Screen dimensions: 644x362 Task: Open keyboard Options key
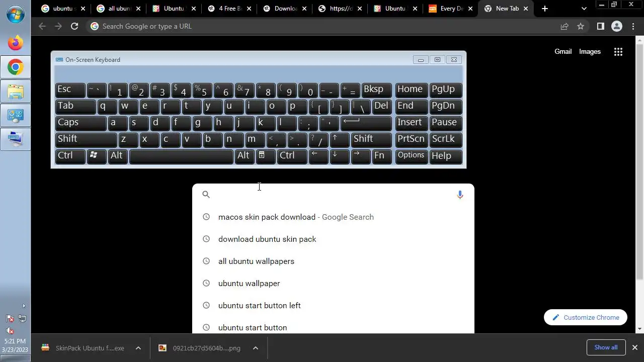[x=412, y=156]
